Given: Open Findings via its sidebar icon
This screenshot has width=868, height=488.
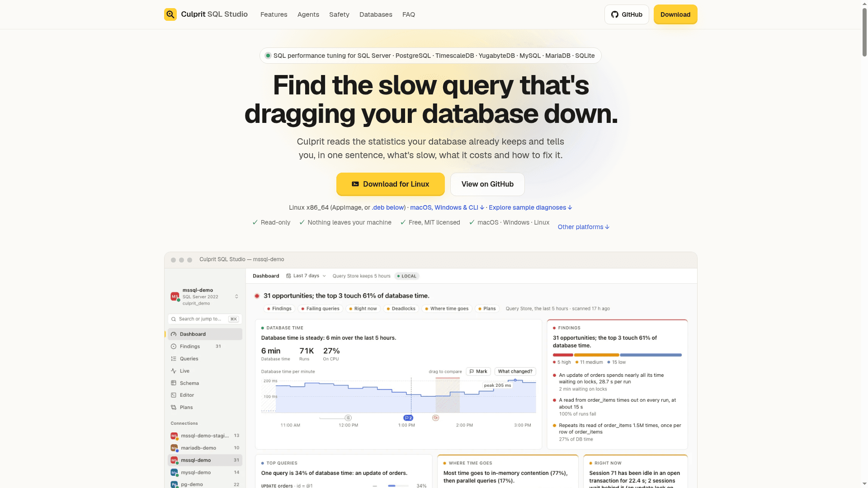Looking at the screenshot, I should [174, 347].
